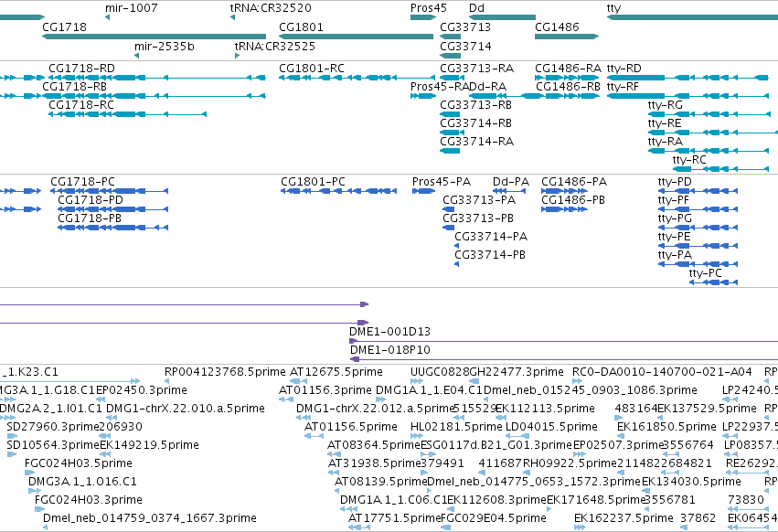Click the tRNA:CR32525 gene label

point(275,46)
